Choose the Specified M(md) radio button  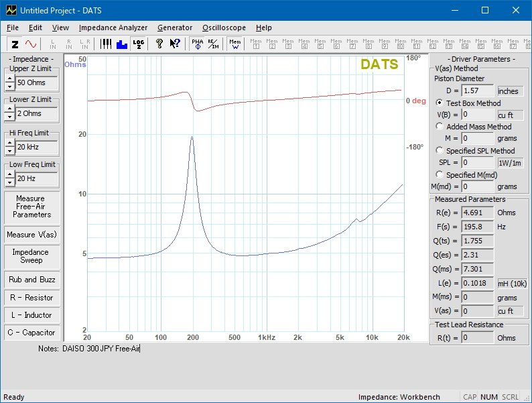pyautogui.click(x=440, y=174)
